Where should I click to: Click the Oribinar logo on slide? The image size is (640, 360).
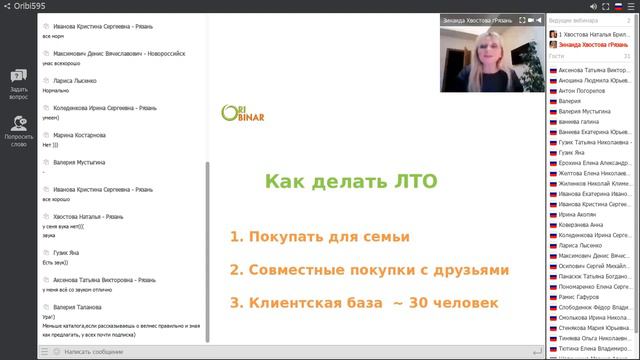[x=242, y=113]
